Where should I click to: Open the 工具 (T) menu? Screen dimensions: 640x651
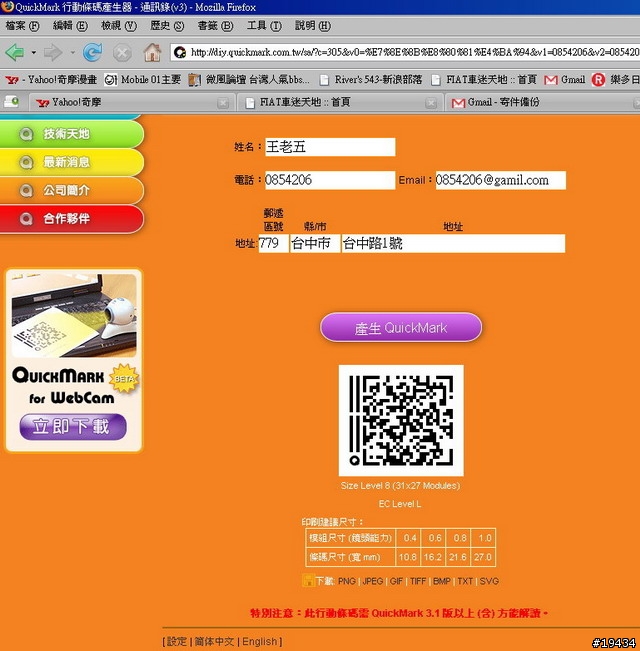(264, 26)
